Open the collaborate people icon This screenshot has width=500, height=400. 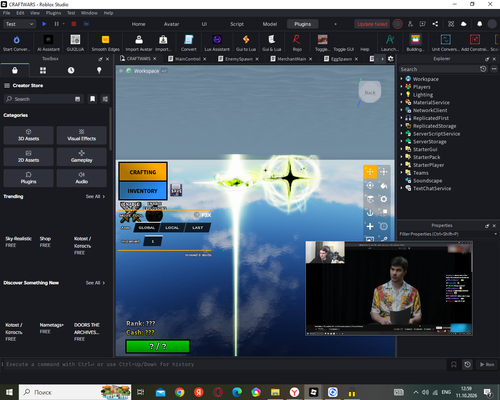(410, 24)
